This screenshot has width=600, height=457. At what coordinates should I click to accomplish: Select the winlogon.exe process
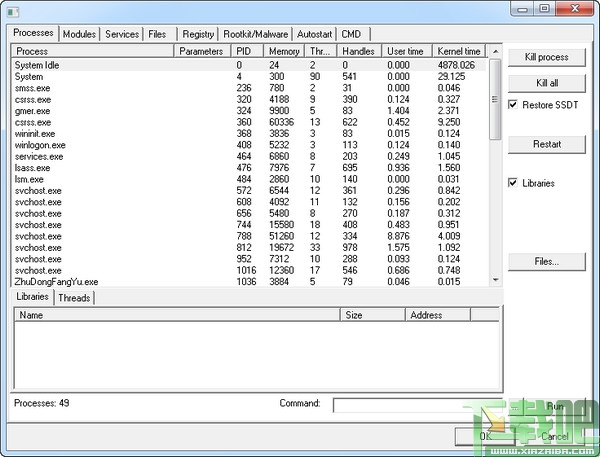point(250,145)
